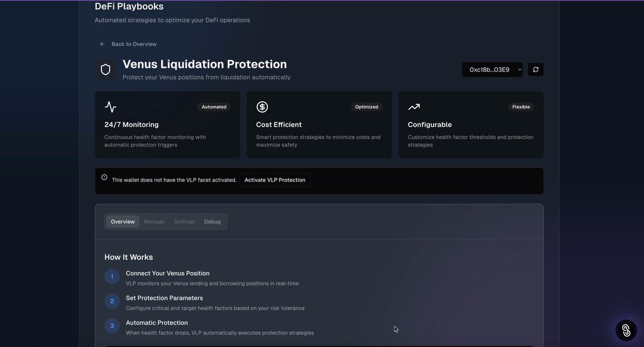Open the Settings tab
The image size is (644, 347).
tap(184, 221)
